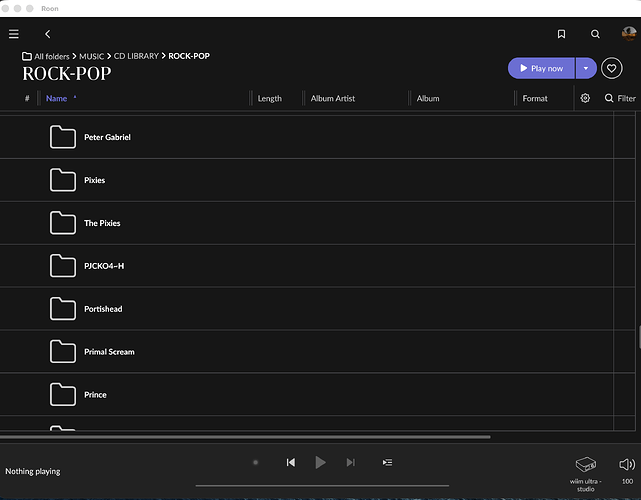Go to CD LIBRARY breadcrumb
The image size is (641, 500).
136,56
